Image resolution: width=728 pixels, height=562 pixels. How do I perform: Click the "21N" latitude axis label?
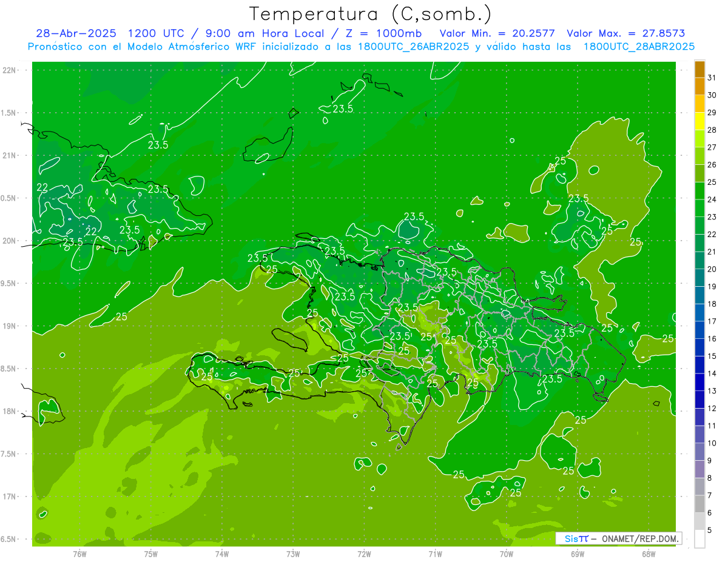tap(9, 155)
